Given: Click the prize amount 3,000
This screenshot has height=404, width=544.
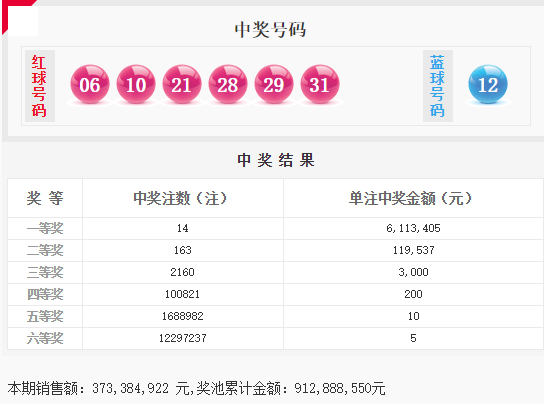Looking at the screenshot, I should (413, 272).
